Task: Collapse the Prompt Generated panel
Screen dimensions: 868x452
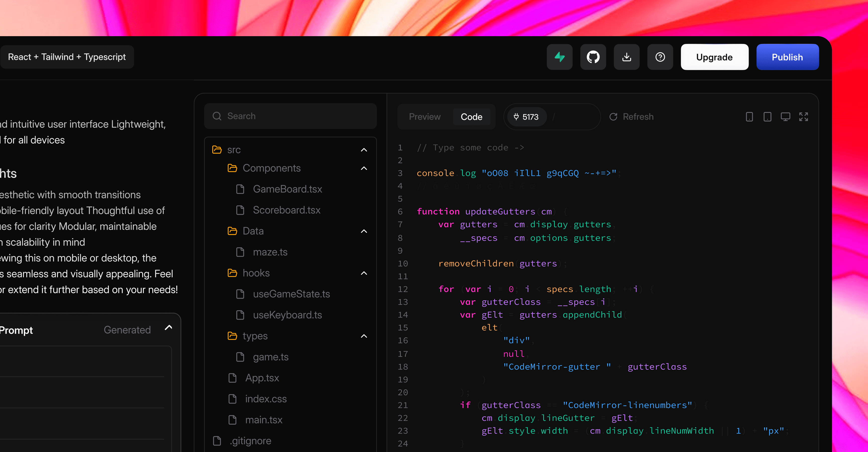Action: click(169, 327)
